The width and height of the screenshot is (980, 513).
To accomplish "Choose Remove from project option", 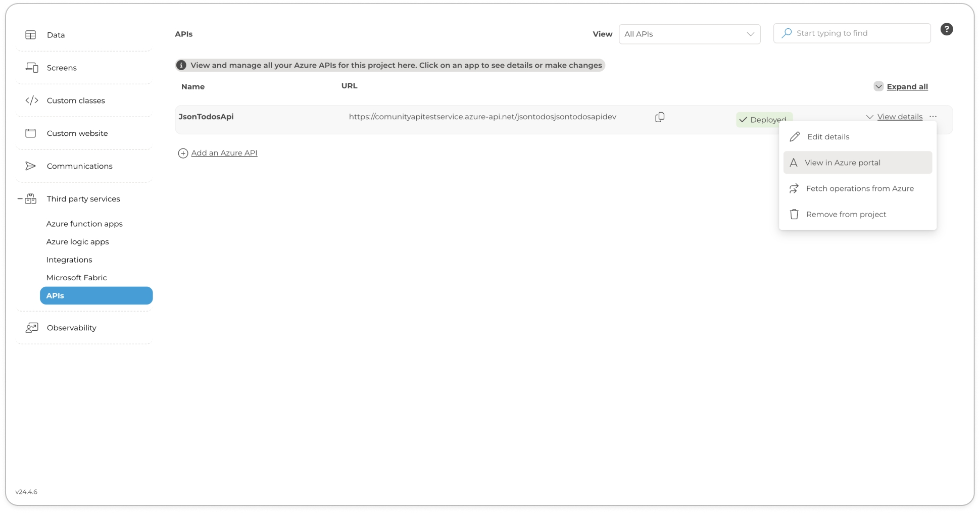I will click(846, 215).
